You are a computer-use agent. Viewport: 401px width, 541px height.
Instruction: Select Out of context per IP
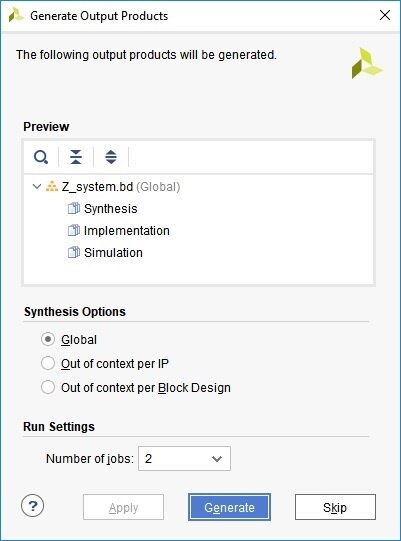click(x=48, y=363)
